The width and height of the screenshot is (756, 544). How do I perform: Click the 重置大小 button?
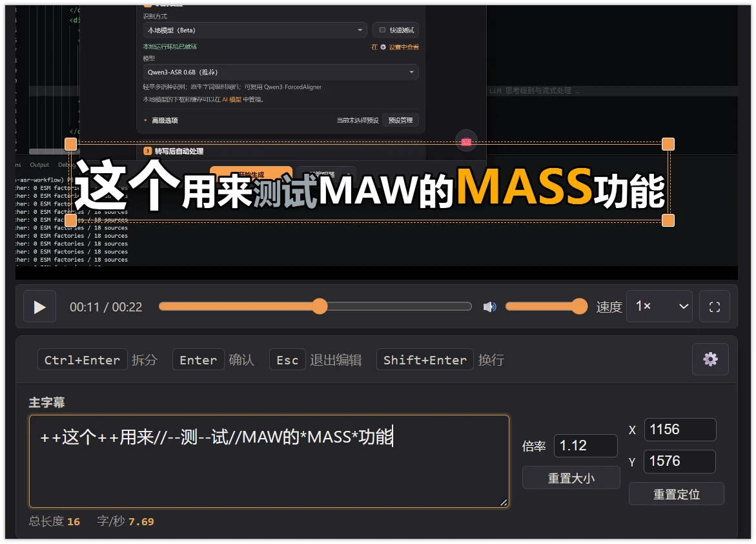[x=571, y=478]
